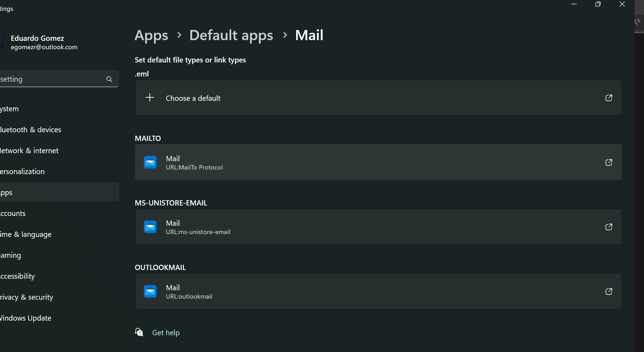The height and width of the screenshot is (352, 644).
Task: Open Accounts settings
Action: [13, 213]
